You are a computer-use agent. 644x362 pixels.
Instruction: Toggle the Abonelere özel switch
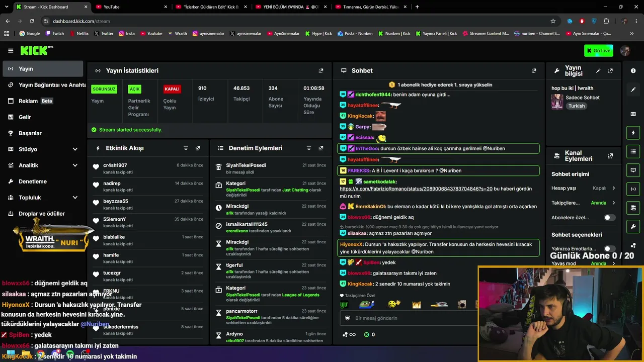(x=609, y=218)
